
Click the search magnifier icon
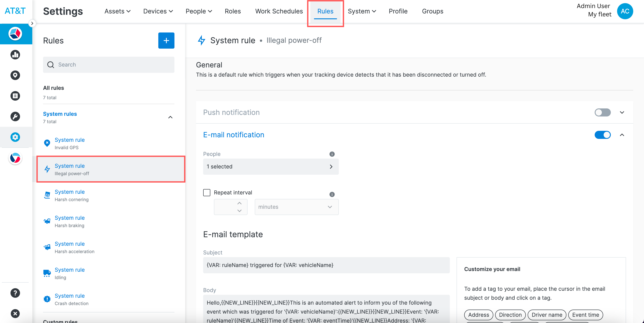point(51,65)
